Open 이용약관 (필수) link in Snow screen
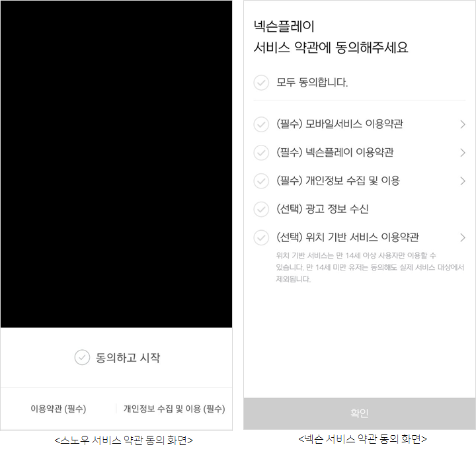Viewport: 476px width, 453px height. coord(58,409)
